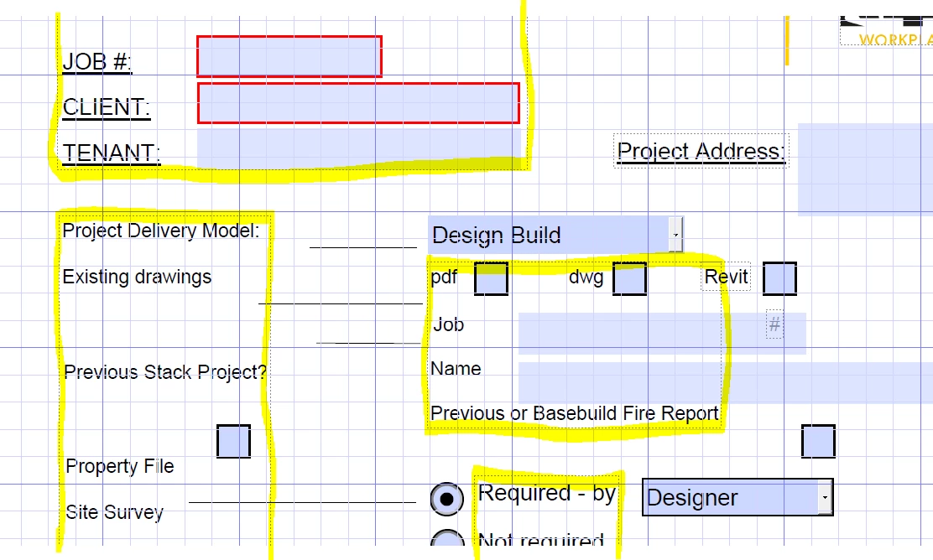
Task: Click the Project Address label
Action: (701, 151)
